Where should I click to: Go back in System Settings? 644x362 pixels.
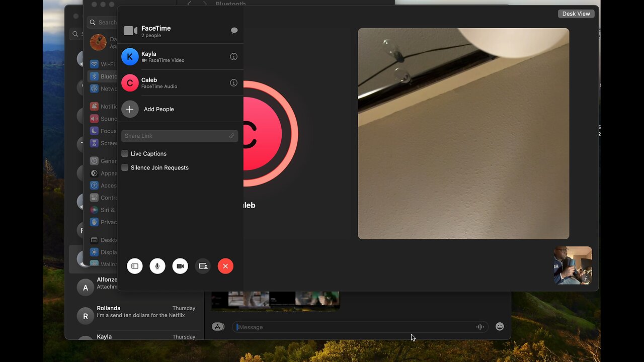[189, 4]
